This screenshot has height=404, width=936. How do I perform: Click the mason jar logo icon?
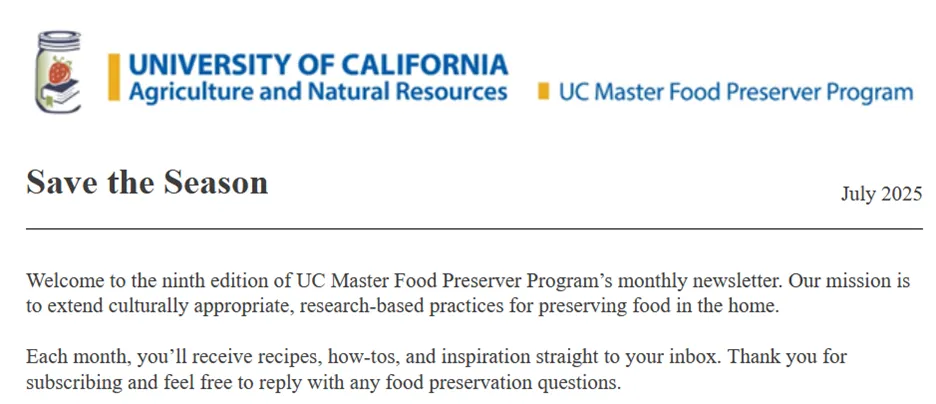tap(58, 72)
